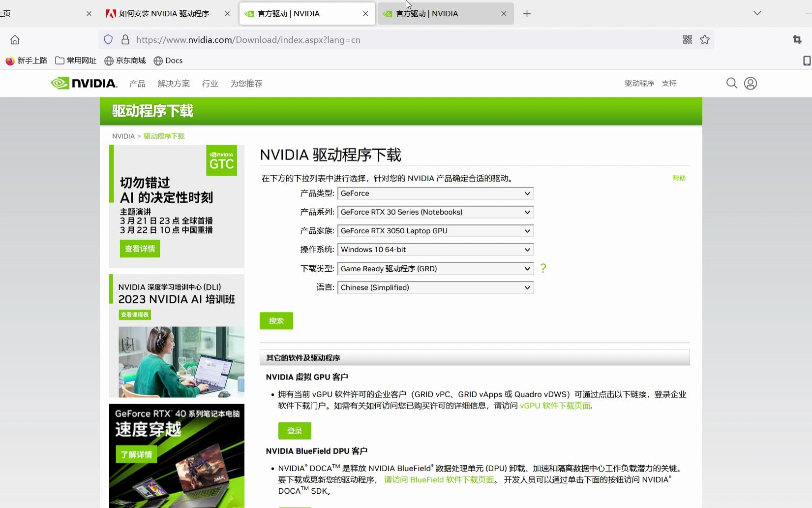Open a new tab with plus button
The image size is (812, 508).
527,14
